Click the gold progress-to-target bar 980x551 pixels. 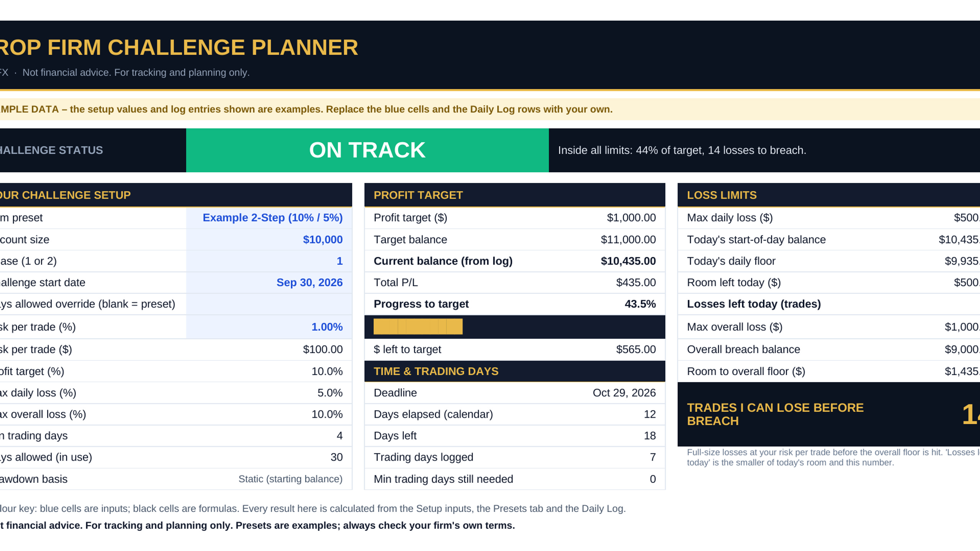click(x=418, y=327)
